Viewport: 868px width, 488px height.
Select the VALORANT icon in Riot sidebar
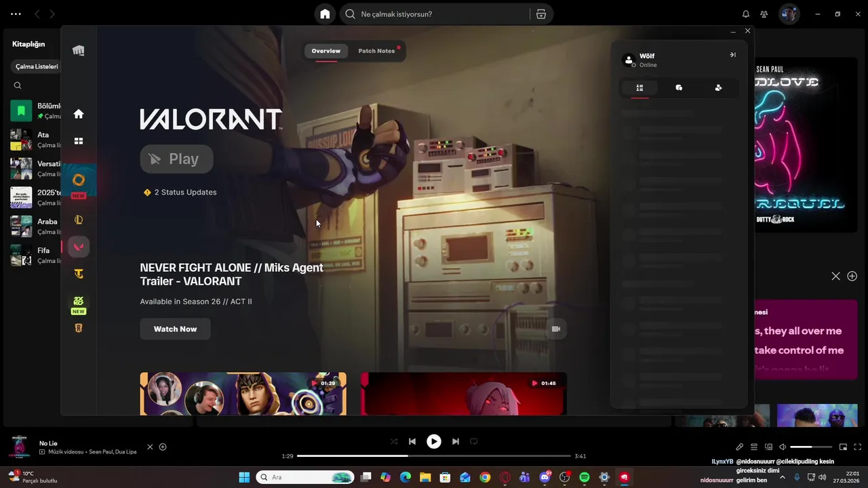pos(79,247)
